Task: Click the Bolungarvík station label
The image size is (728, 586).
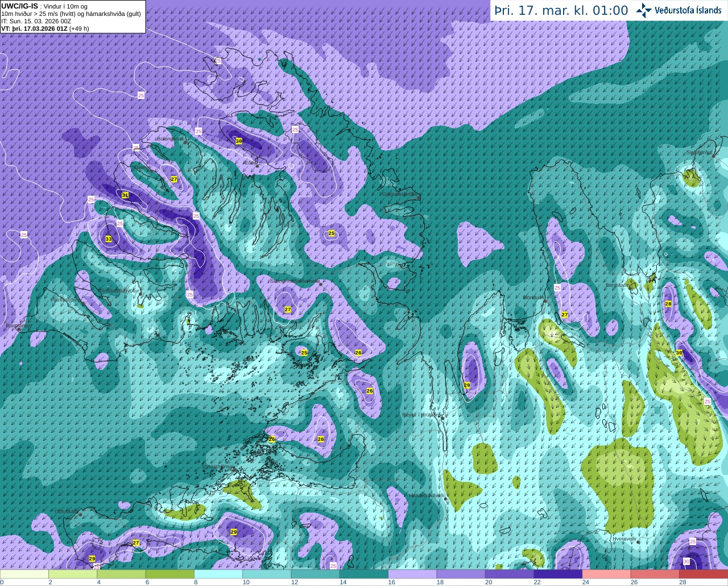Action: click(x=170, y=138)
